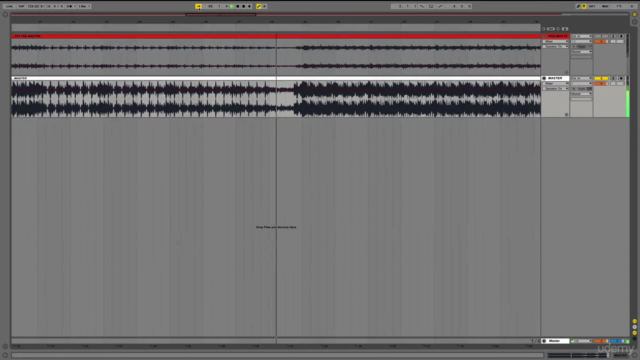Viewport: 640px width, 360px height.
Task: Open PRE-MASTER Ext. In input type dropdown
Action: (581, 36)
